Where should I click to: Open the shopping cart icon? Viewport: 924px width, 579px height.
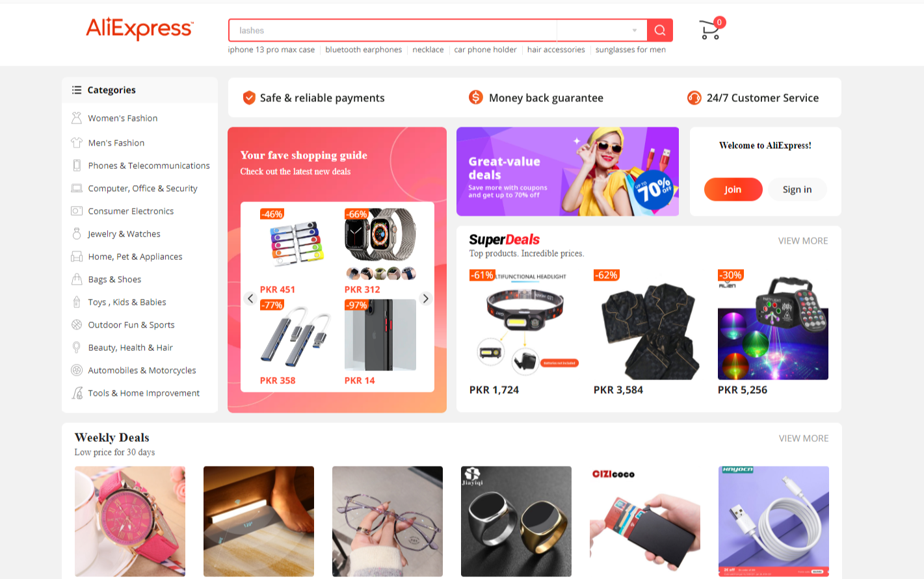[710, 30]
